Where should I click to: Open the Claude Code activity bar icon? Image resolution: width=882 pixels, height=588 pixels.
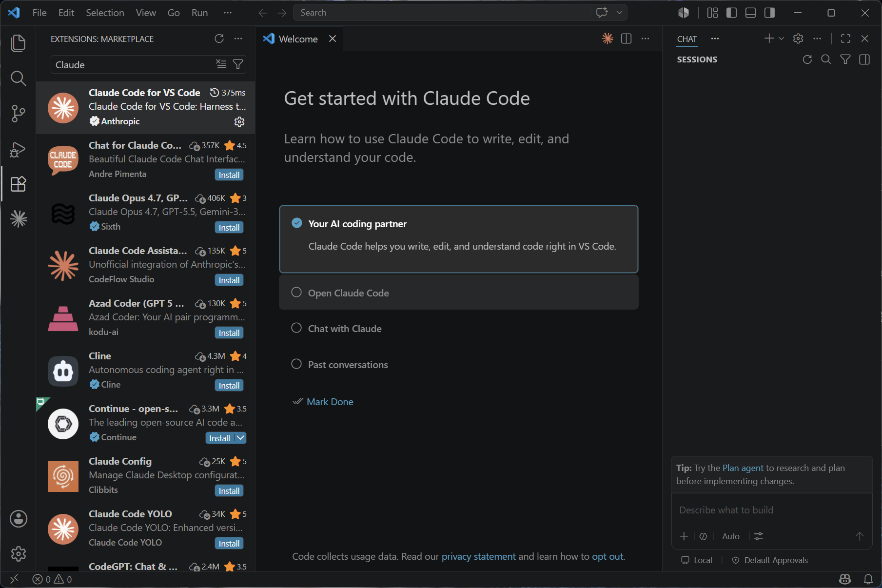point(18,219)
